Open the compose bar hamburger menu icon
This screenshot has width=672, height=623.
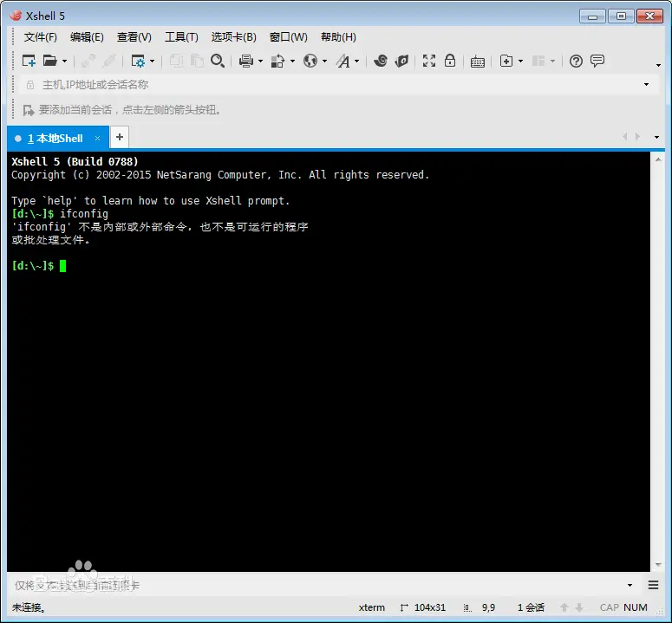[x=653, y=585]
